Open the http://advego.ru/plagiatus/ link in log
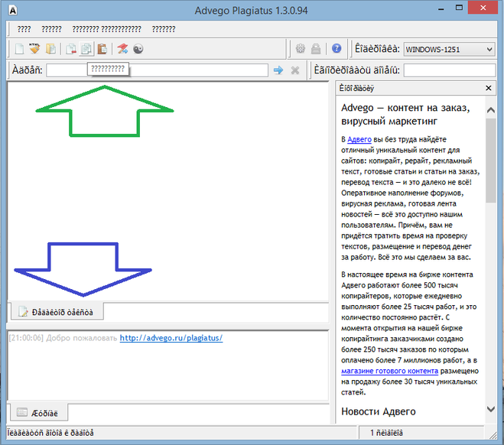 pyautogui.click(x=171, y=338)
